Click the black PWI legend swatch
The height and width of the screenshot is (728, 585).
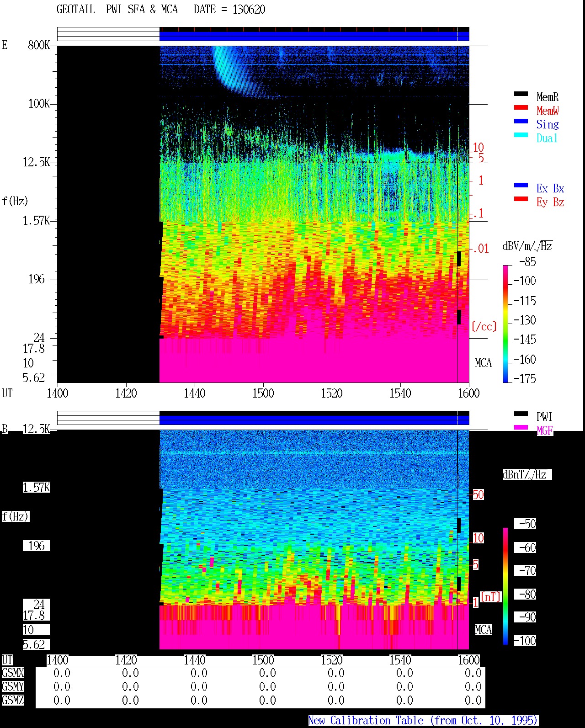[x=521, y=414]
